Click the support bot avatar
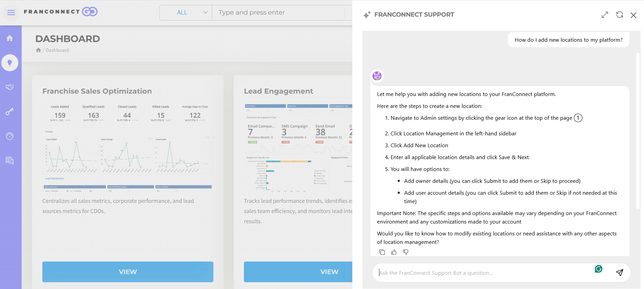 377,76
